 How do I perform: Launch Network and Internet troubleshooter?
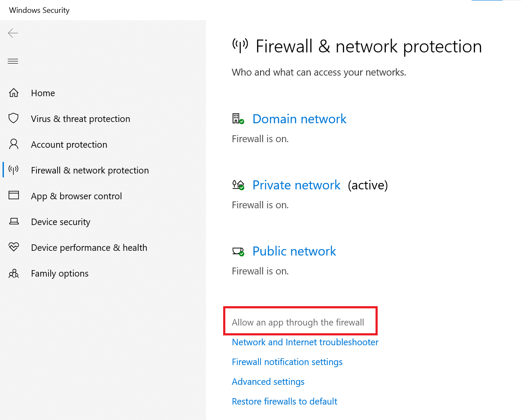coord(305,342)
